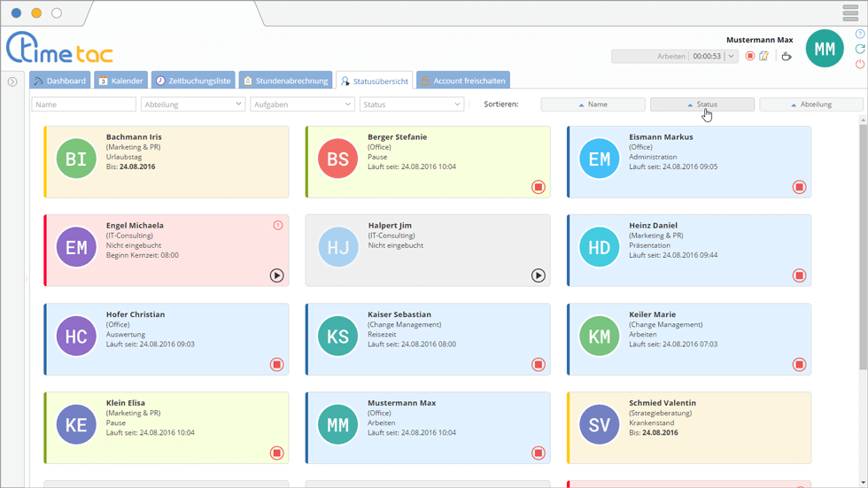Stop Berger Stefanie's running pause timer

538,187
